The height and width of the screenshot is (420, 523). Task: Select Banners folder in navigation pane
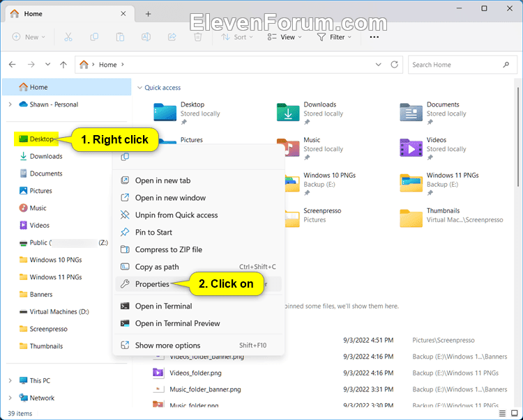36,295
